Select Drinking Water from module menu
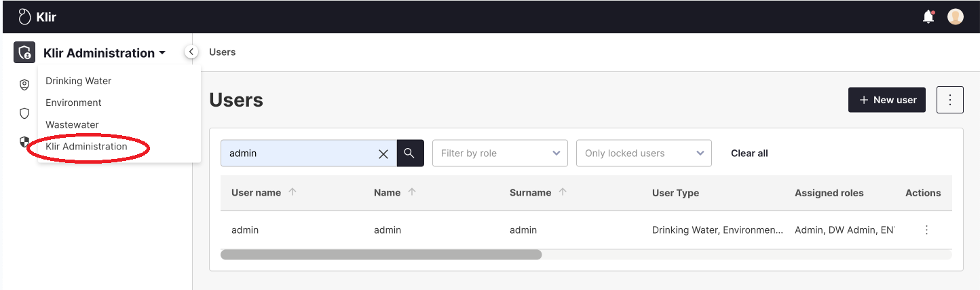 coord(79,81)
